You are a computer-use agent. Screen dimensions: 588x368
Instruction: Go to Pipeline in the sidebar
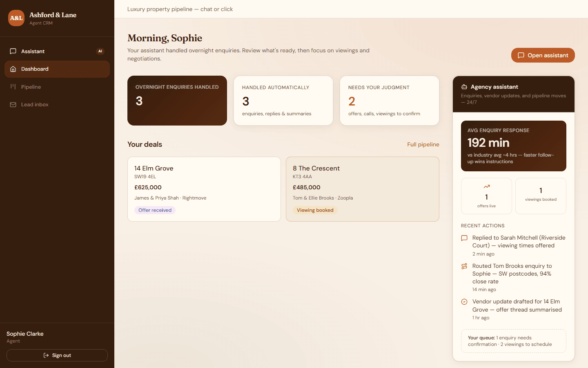[x=57, y=87]
